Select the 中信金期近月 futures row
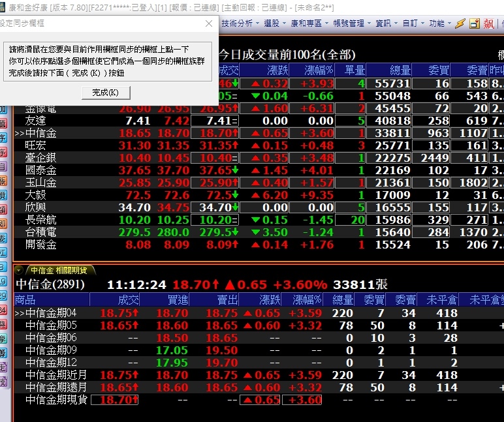Screen dimensions: 504x422 [x=259, y=375]
